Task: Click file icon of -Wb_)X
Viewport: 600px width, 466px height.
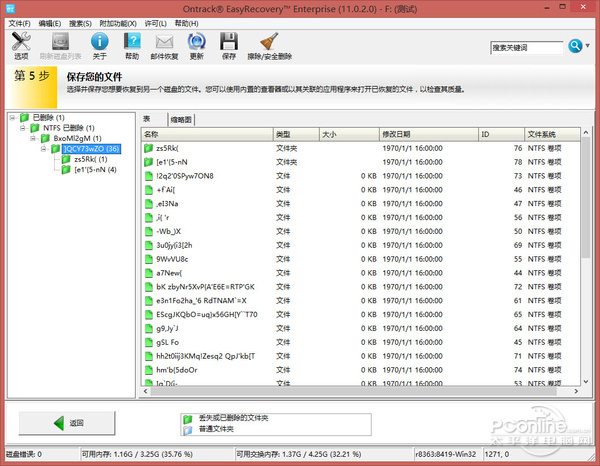Action: coord(149,231)
